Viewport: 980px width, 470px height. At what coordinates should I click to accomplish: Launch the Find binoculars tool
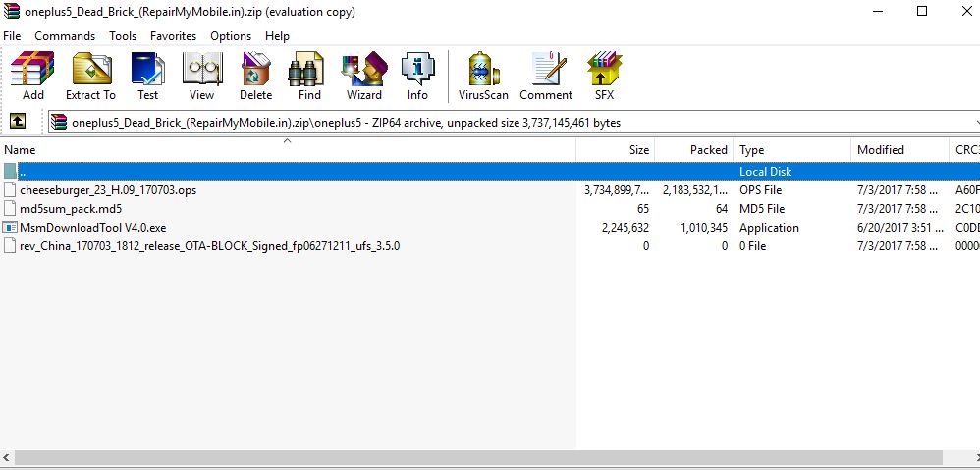coord(309,77)
